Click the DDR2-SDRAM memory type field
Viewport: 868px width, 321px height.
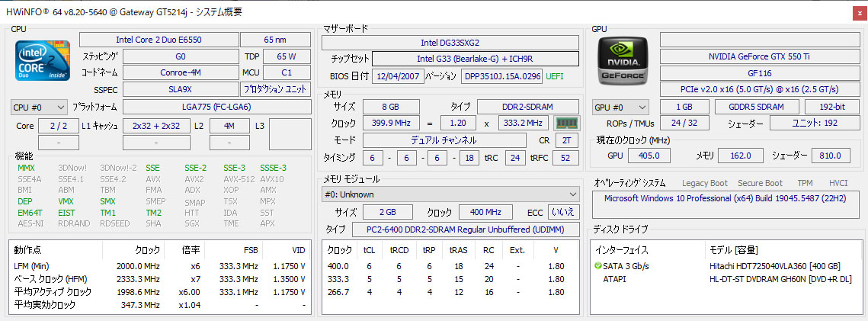click(x=528, y=107)
